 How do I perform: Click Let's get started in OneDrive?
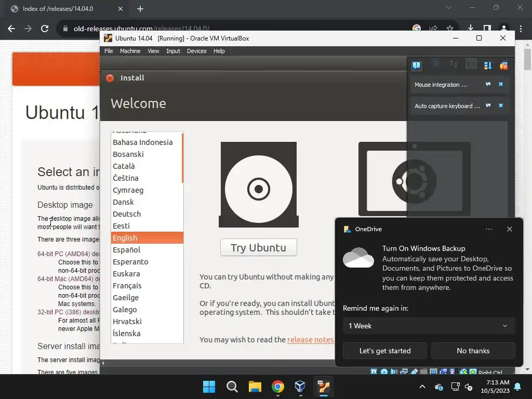[385, 351]
